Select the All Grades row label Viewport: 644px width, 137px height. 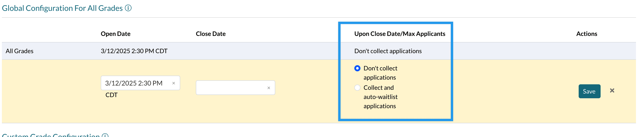pos(20,51)
